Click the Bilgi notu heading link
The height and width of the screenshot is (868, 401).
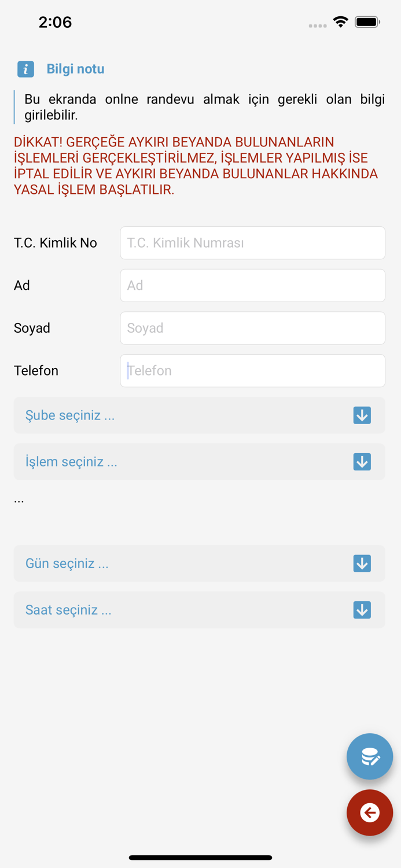tap(75, 69)
